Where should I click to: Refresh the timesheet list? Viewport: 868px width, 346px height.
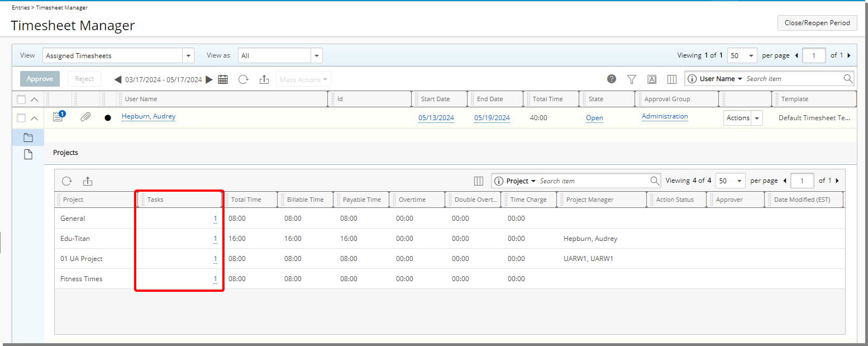coord(244,79)
